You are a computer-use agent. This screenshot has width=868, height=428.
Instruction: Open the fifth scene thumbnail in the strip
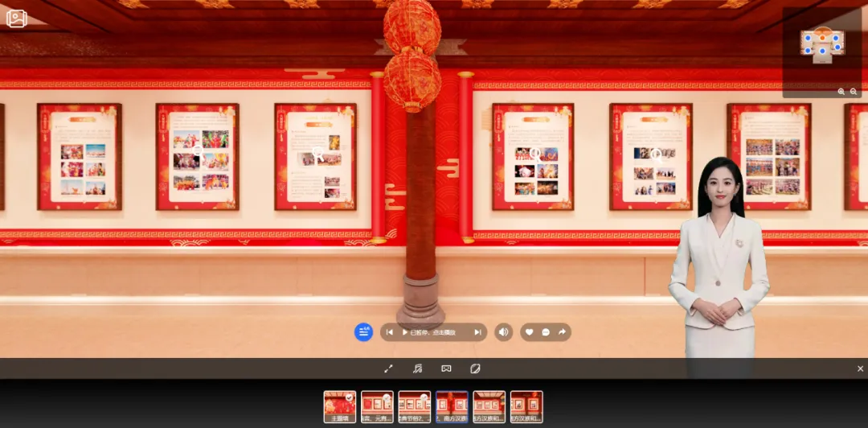point(489,407)
